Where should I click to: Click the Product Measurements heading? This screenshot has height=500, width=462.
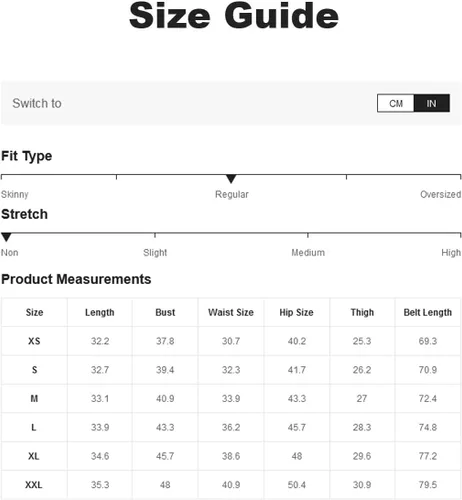pos(76,279)
